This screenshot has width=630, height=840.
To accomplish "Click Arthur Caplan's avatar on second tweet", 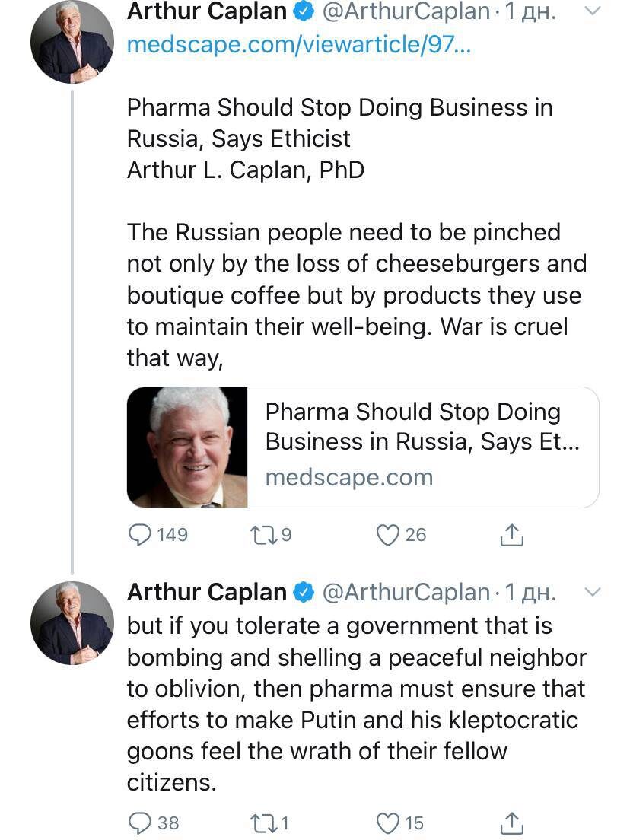I will (72, 623).
